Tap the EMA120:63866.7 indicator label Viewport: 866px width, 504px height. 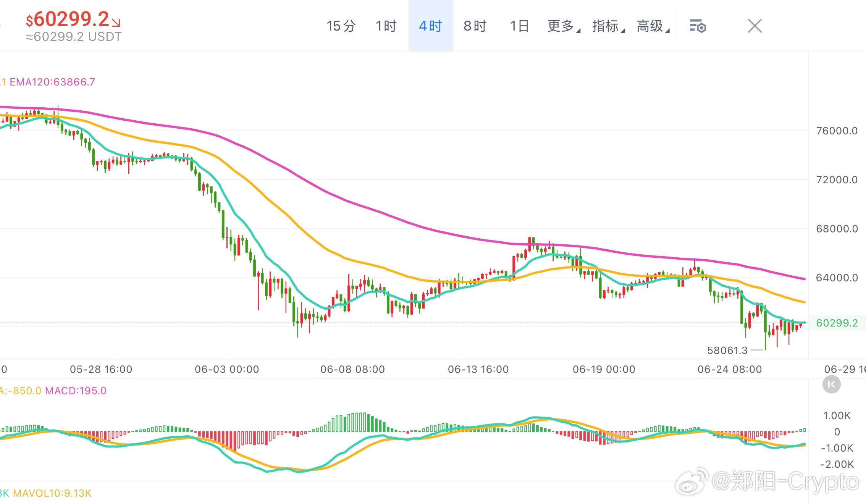point(52,82)
